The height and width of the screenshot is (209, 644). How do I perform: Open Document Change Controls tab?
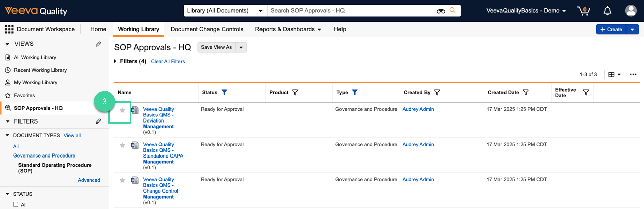tap(207, 29)
